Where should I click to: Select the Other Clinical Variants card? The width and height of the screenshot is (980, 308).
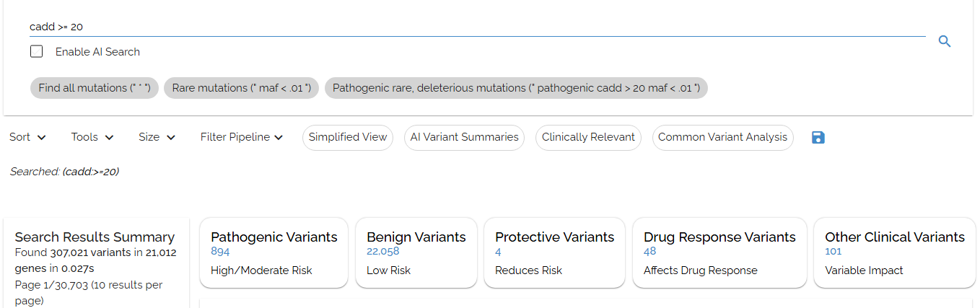[894, 253]
